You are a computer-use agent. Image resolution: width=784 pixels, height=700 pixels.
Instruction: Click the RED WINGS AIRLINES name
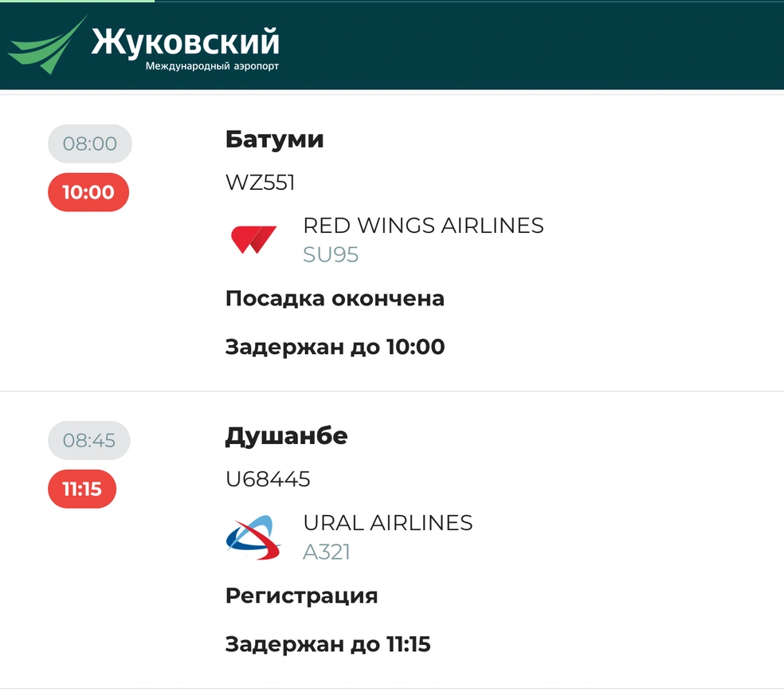(x=424, y=226)
